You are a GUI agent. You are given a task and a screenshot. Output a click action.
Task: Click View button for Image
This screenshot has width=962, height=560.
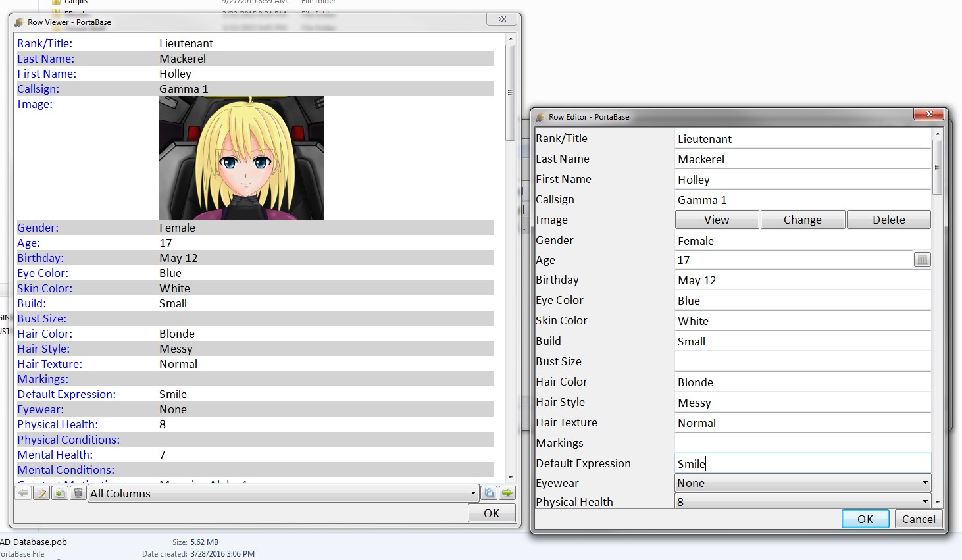[717, 220]
